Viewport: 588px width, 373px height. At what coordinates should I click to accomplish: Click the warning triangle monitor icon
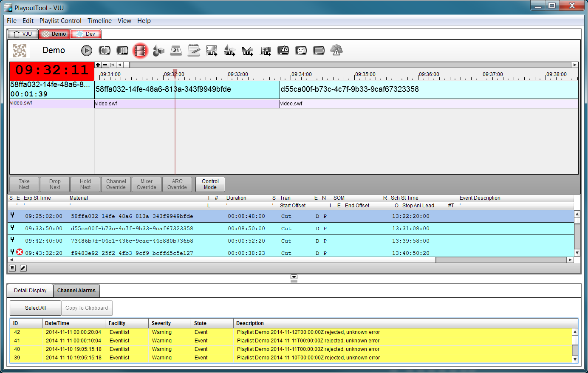click(x=283, y=51)
